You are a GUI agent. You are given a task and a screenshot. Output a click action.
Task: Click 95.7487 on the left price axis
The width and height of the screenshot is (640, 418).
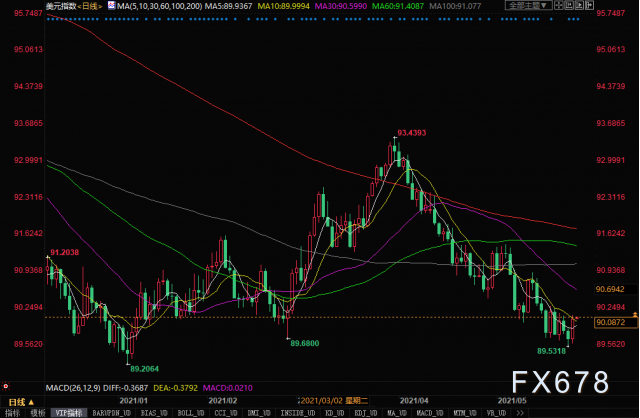pos(28,13)
